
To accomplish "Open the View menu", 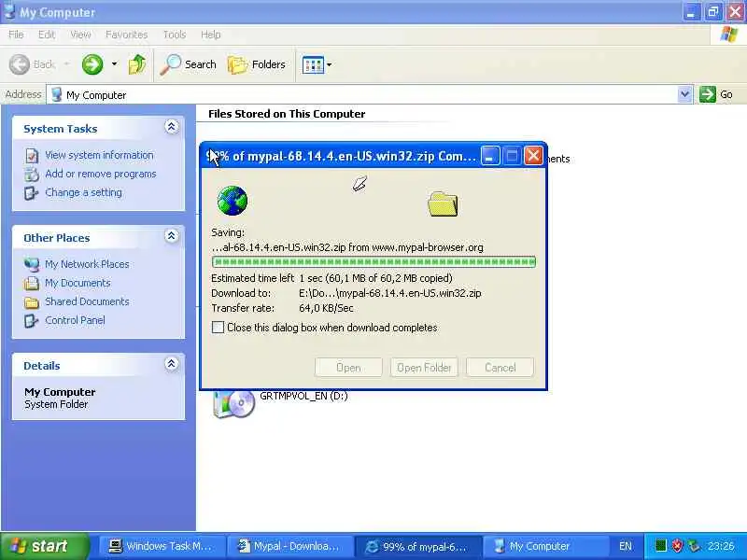I will 80,35.
